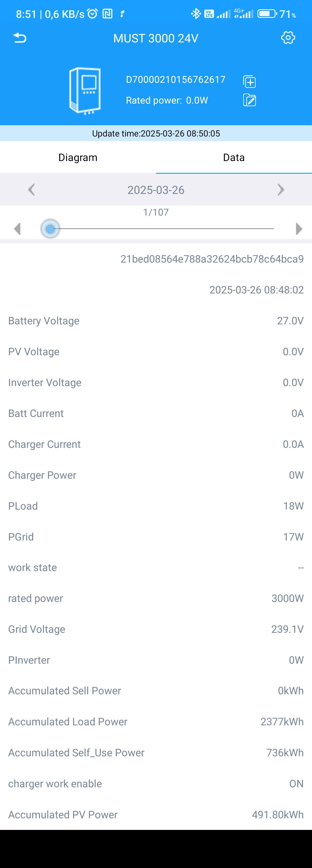The image size is (312, 868).
Task: Tap the NFC status bar icon
Action: click(107, 14)
